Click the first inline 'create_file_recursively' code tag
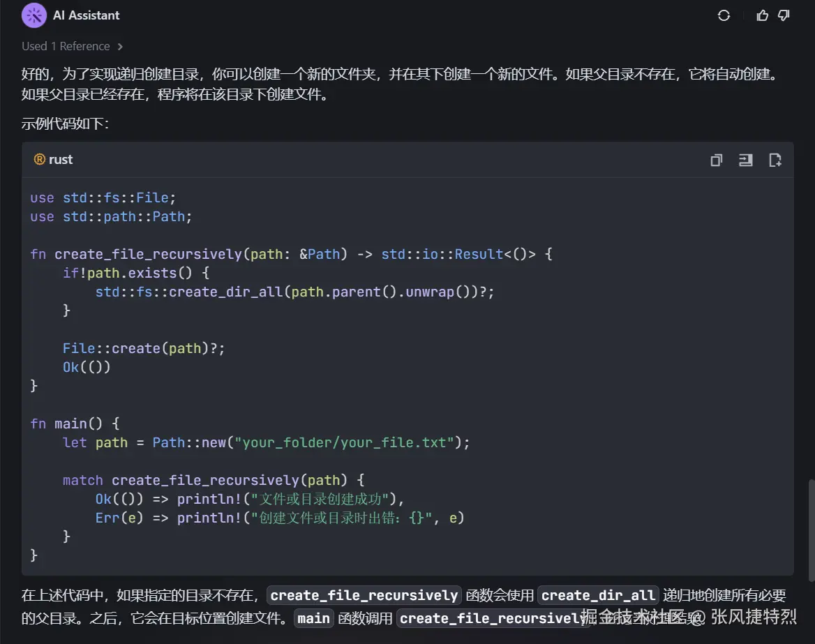The image size is (815, 644). coord(364,595)
